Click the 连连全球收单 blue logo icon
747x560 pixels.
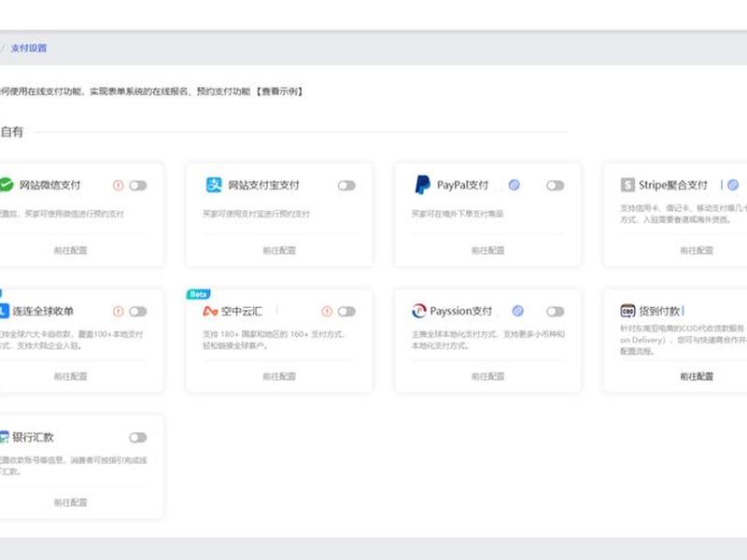coord(4,311)
